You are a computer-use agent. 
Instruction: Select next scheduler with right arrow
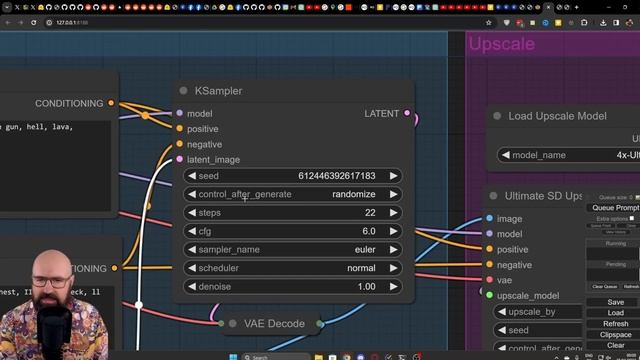(393, 268)
